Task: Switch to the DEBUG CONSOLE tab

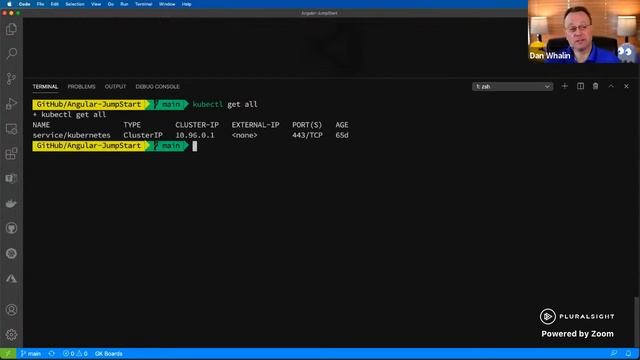Action: tap(158, 87)
